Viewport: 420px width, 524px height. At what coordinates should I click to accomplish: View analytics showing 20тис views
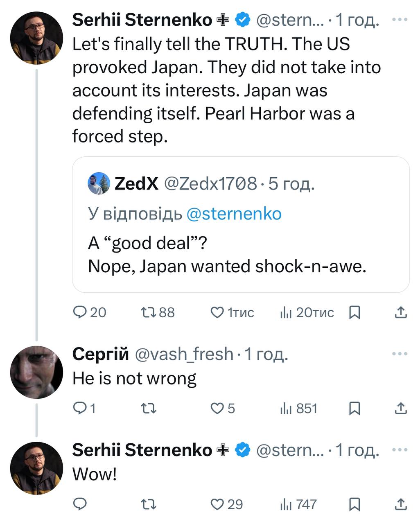285,313
